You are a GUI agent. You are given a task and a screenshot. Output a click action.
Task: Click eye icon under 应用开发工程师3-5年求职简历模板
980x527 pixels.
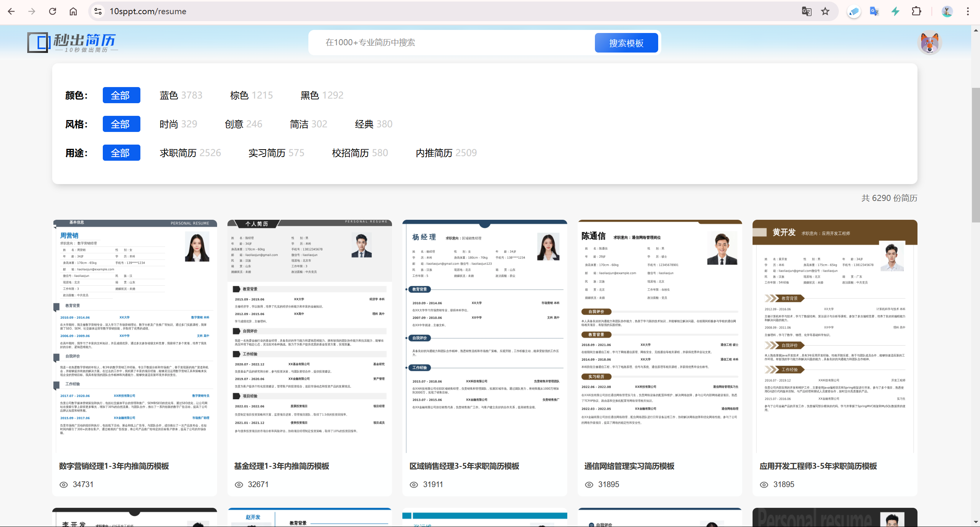[x=764, y=485]
